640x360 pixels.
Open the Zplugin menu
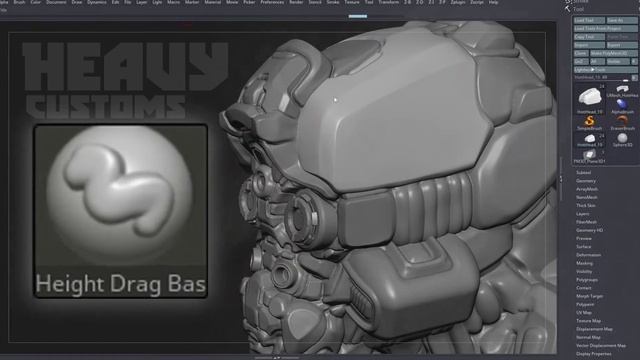coord(458,2)
